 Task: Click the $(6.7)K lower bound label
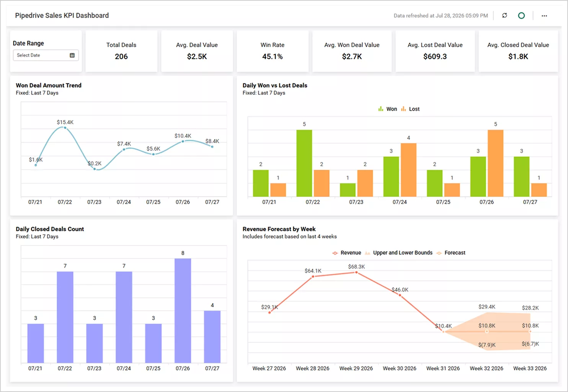pos(530,344)
